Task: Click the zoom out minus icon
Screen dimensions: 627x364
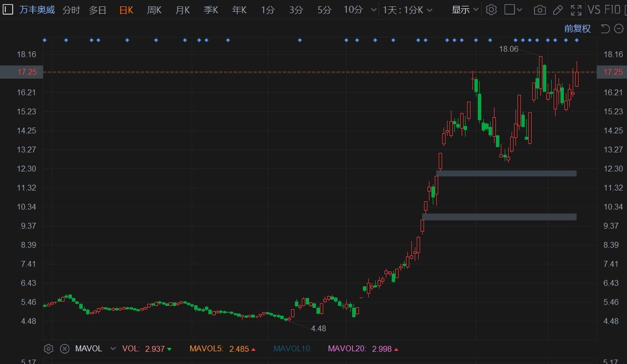Action: (x=618, y=29)
